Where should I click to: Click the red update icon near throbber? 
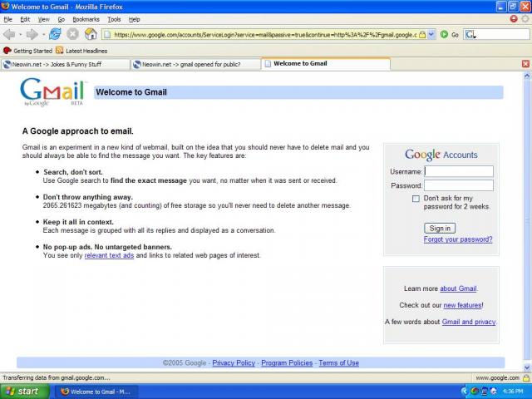click(x=514, y=18)
